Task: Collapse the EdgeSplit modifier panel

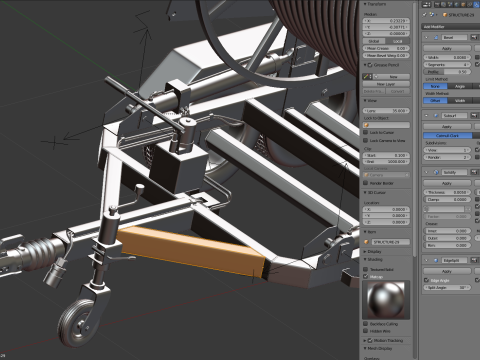Action: 426,260
